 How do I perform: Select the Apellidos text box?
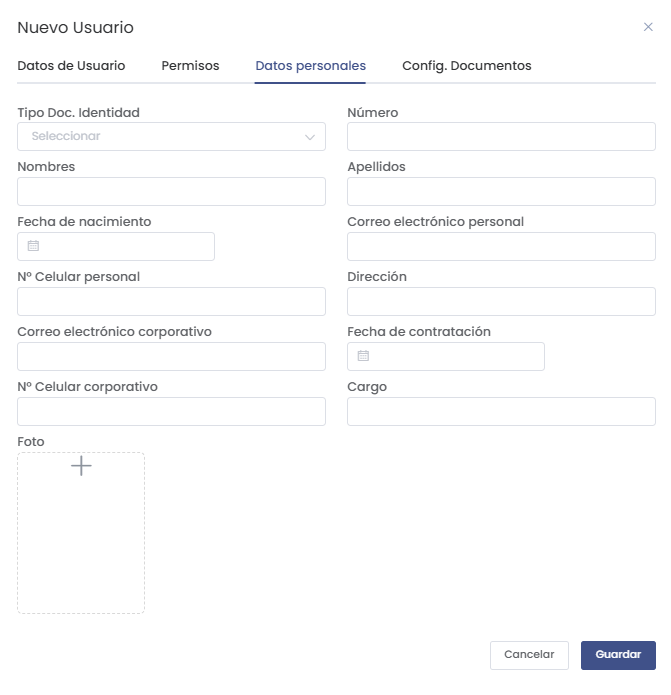pos(501,192)
